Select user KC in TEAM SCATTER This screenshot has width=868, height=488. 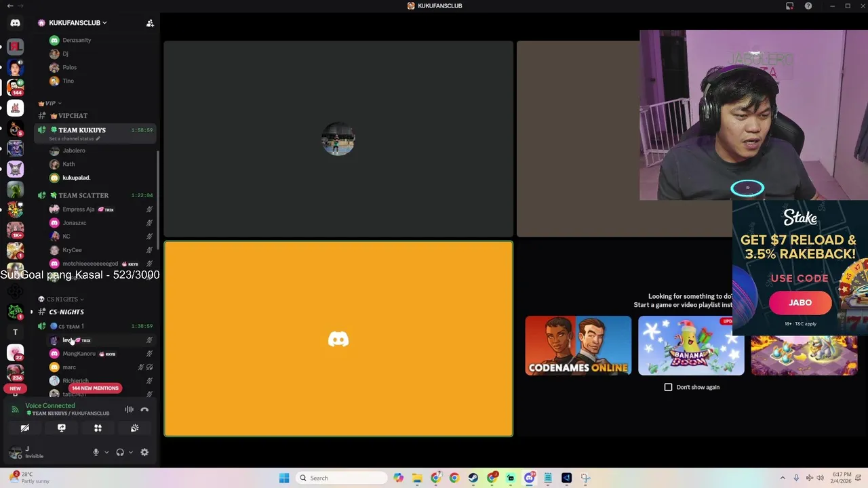point(102,237)
